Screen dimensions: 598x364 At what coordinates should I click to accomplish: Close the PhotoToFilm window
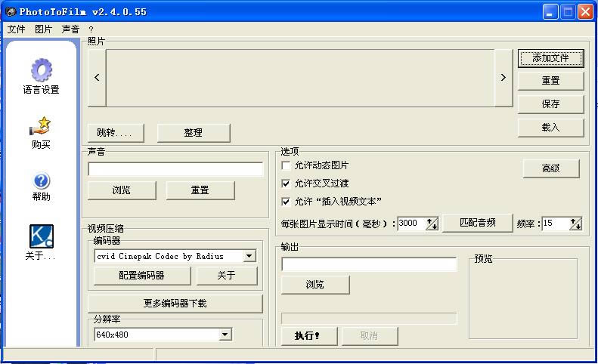[585, 12]
